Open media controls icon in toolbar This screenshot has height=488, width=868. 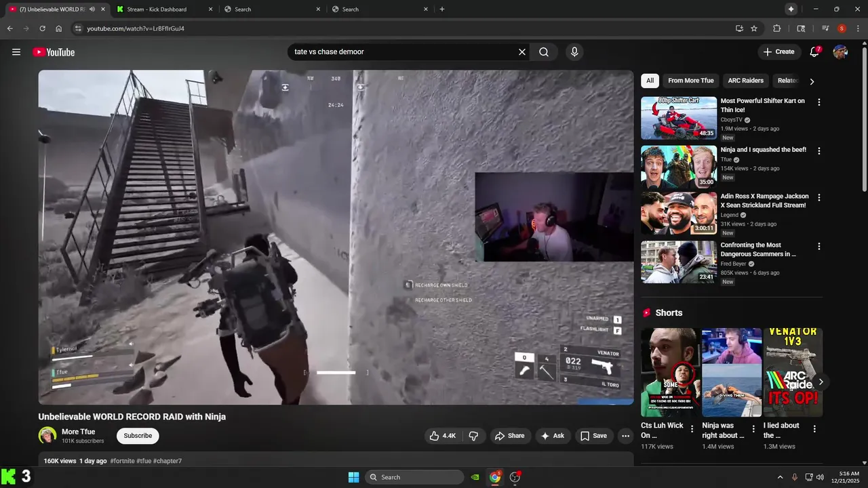pyautogui.click(x=825, y=28)
